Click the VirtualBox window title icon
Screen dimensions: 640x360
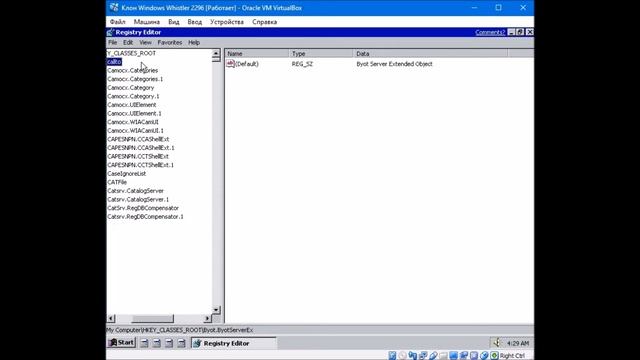click(x=114, y=8)
